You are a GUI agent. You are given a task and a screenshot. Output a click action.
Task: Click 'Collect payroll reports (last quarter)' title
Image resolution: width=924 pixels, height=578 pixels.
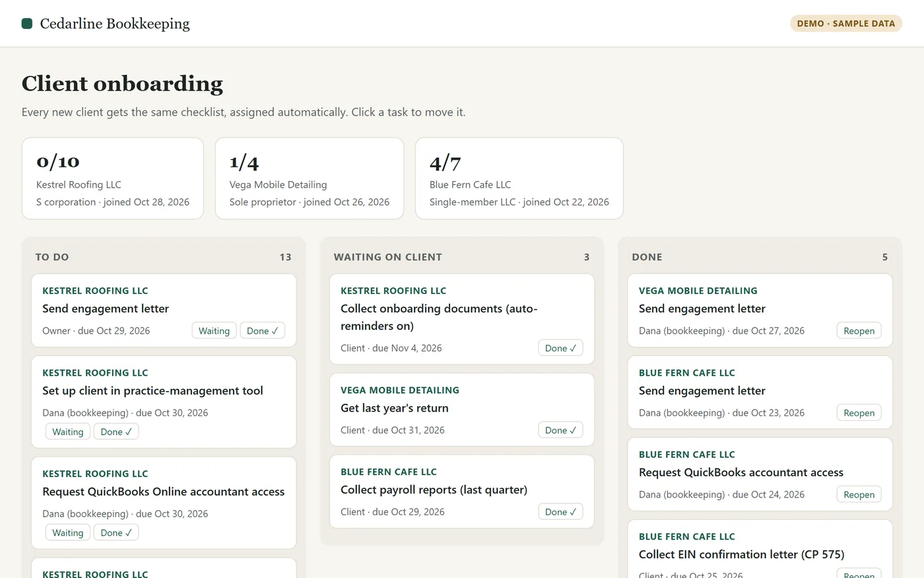coord(434,490)
